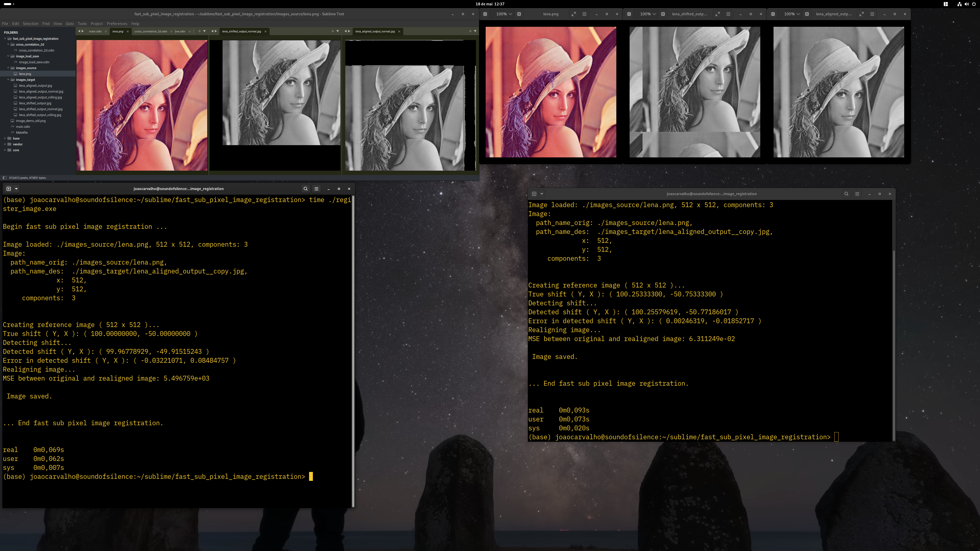The width and height of the screenshot is (980, 551).
Task: Open Sublime Text File menu
Action: pyautogui.click(x=5, y=23)
